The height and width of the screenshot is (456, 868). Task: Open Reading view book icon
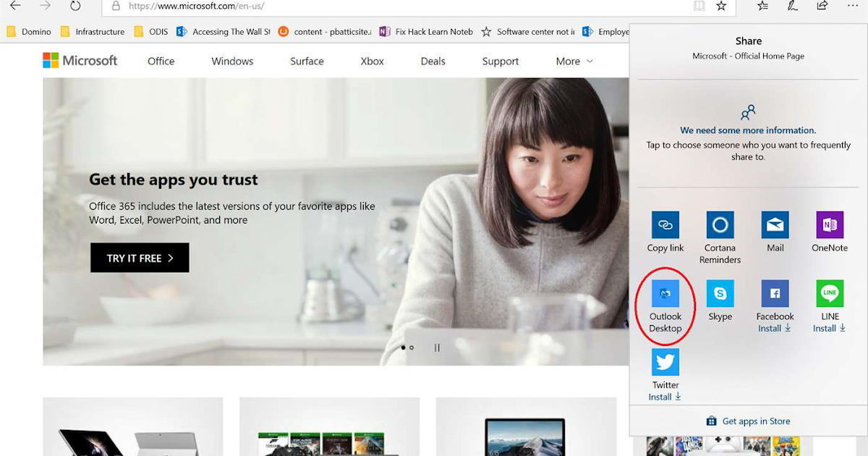click(698, 6)
